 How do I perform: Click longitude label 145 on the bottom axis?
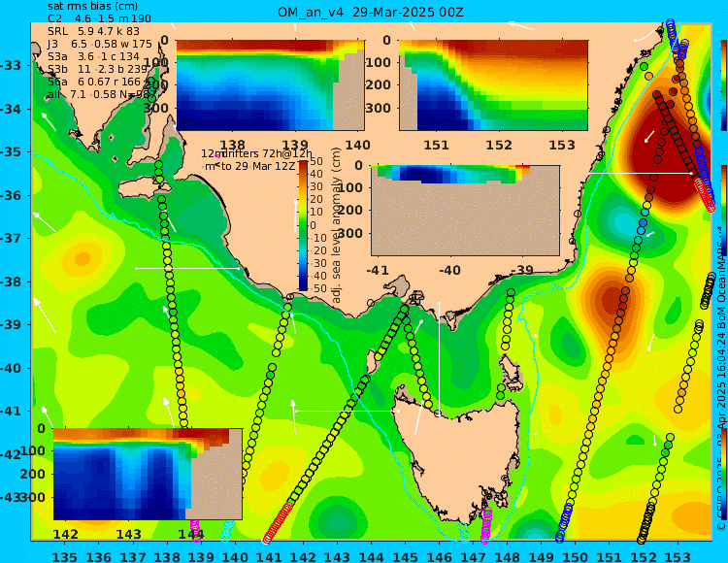coord(405,556)
